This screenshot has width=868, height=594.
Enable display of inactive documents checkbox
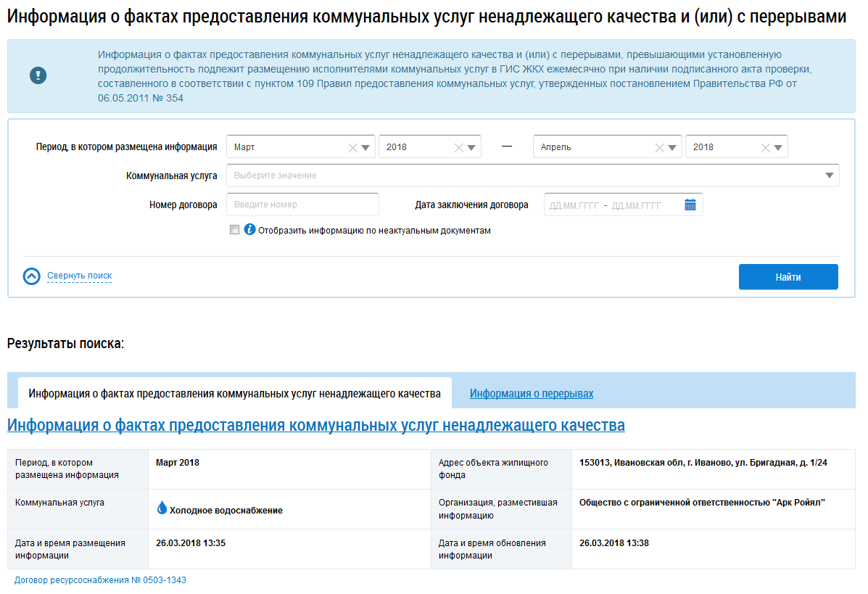click(234, 230)
